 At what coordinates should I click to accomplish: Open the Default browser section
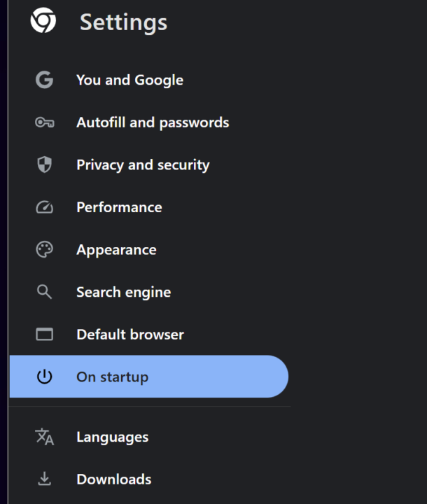click(130, 335)
